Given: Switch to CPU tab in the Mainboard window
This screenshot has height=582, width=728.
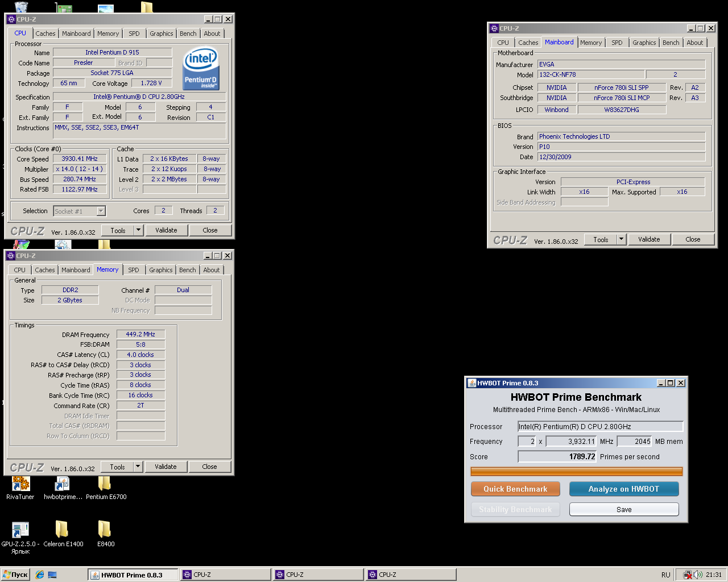Looking at the screenshot, I should coord(503,43).
